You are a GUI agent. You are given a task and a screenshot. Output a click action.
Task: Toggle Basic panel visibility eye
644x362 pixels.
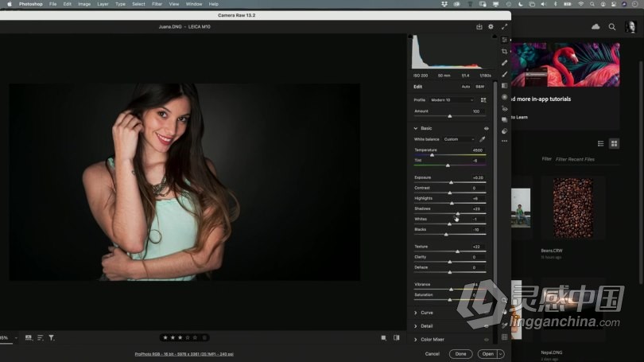pos(486,128)
